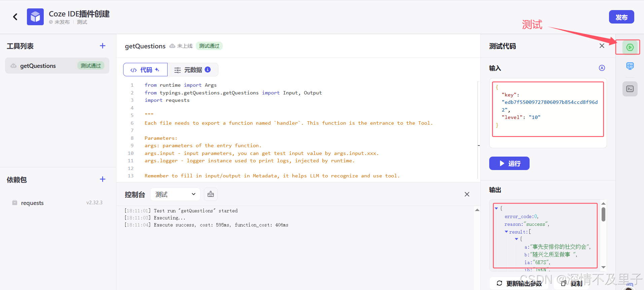Viewport: 644px width, 290px height.
Task: Click the 测试通过 badge in header
Action: pyautogui.click(x=209, y=46)
